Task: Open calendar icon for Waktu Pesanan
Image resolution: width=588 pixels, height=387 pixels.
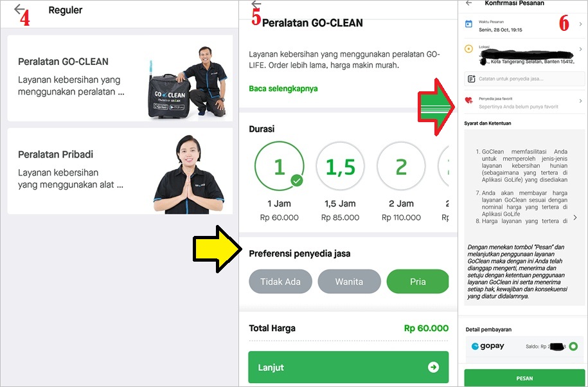Action: 468,24
